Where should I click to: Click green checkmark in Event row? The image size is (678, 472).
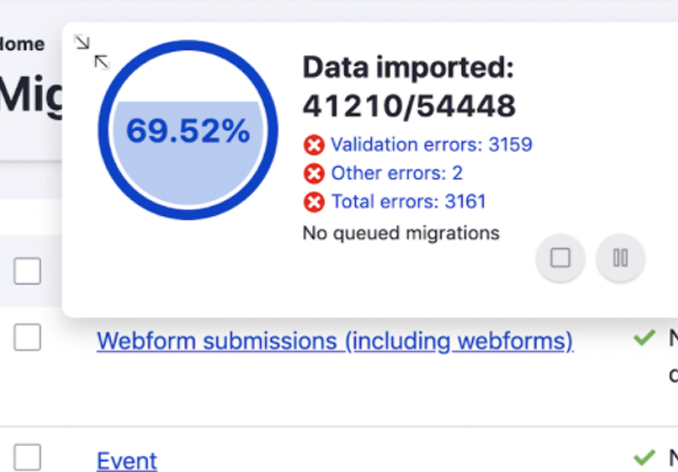point(645,458)
